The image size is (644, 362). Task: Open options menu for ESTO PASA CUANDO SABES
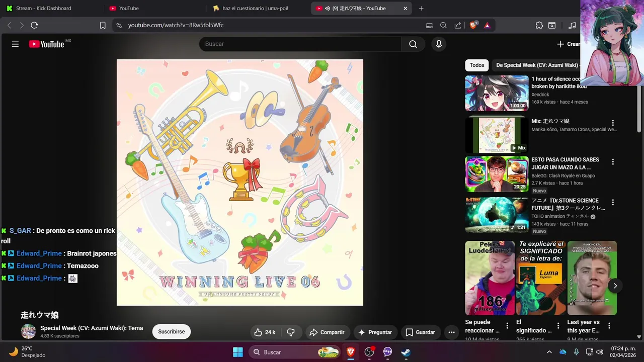pos(613,162)
